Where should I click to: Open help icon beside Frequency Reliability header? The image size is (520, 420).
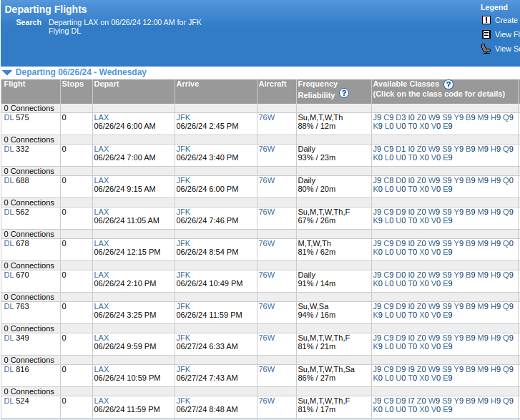point(344,94)
